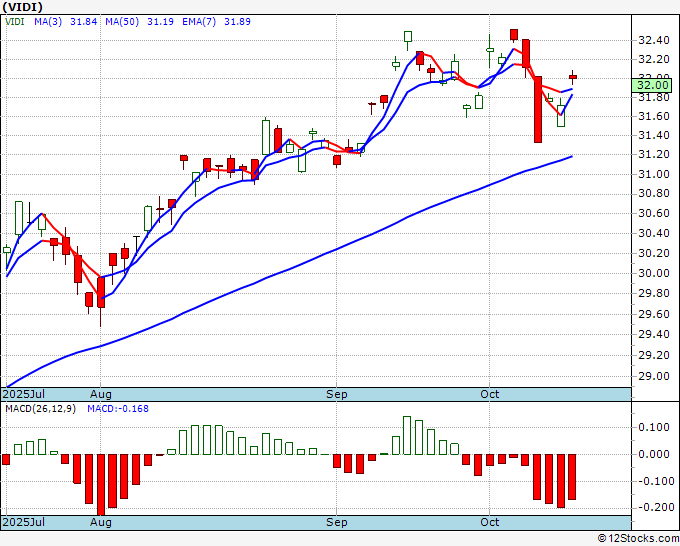Click 2025Jul on the MACD date axis
Viewport: 680px width, 546px height.
23,522
